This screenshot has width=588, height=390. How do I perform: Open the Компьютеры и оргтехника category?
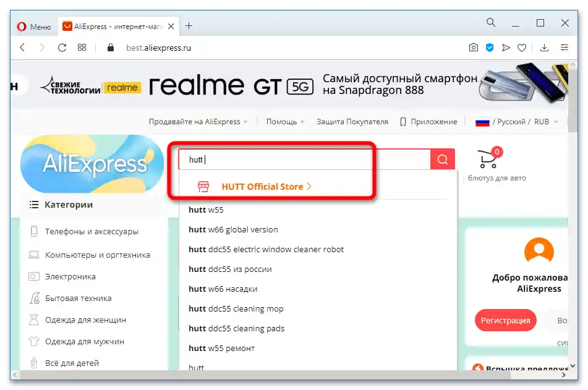tap(98, 255)
